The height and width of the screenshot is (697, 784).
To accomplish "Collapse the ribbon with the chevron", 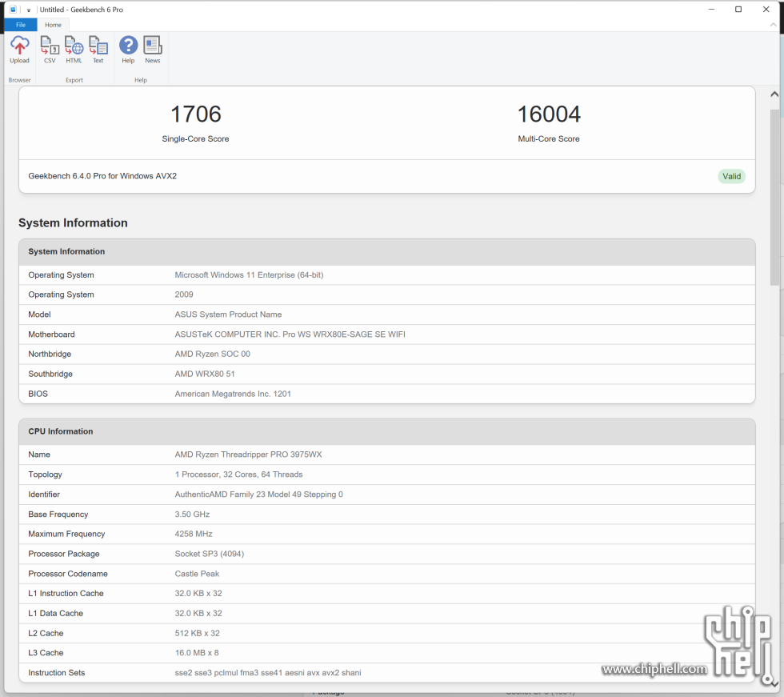I will (x=773, y=25).
